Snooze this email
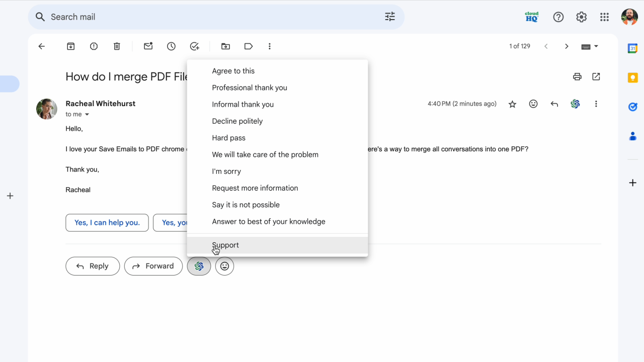This screenshot has width=644, height=362. pyautogui.click(x=171, y=46)
